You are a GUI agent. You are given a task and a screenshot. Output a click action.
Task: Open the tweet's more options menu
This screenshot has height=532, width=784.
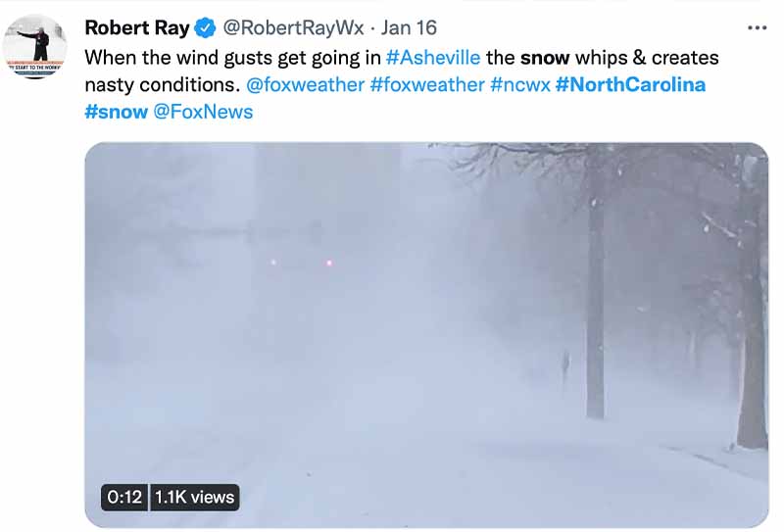[x=757, y=27]
